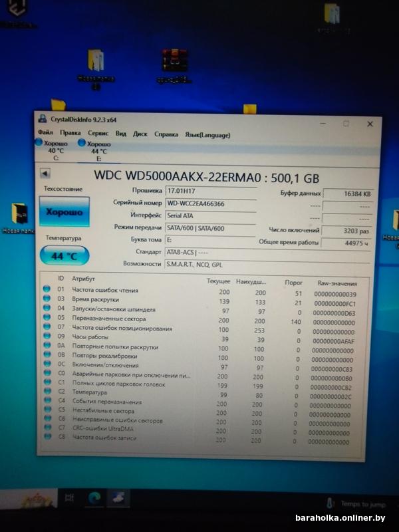Click the Raw-значения column header
The image size is (399, 532).
(337, 283)
